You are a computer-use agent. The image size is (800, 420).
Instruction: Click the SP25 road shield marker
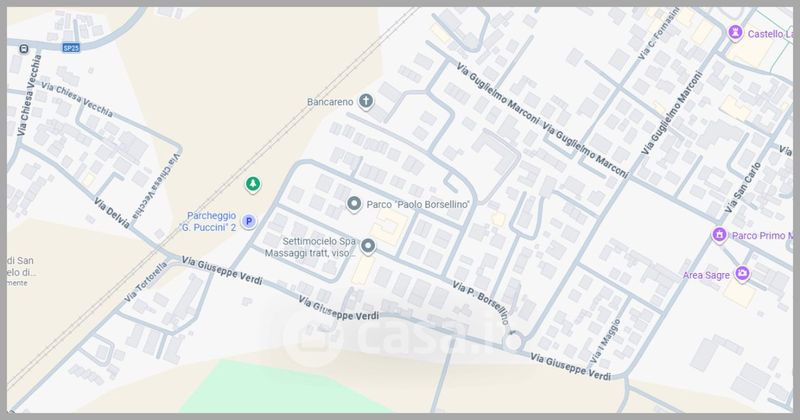(x=71, y=48)
